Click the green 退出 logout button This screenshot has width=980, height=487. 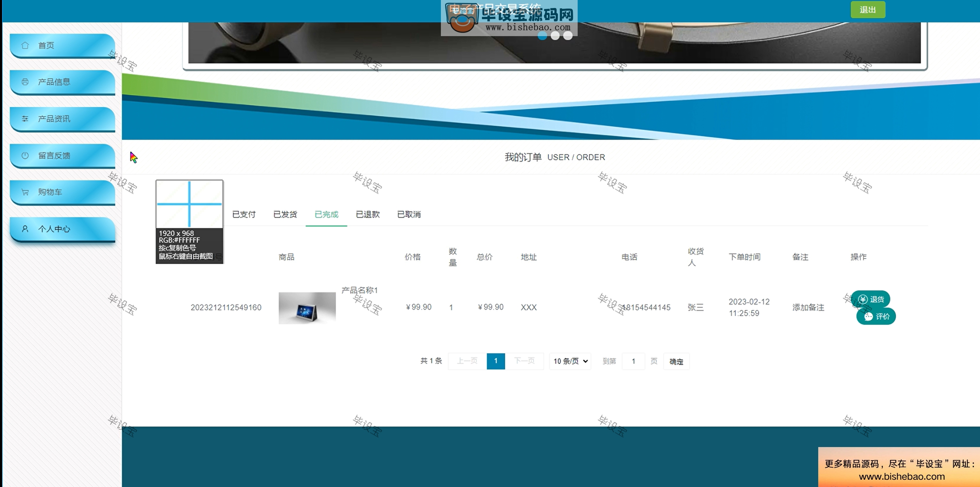pos(868,10)
